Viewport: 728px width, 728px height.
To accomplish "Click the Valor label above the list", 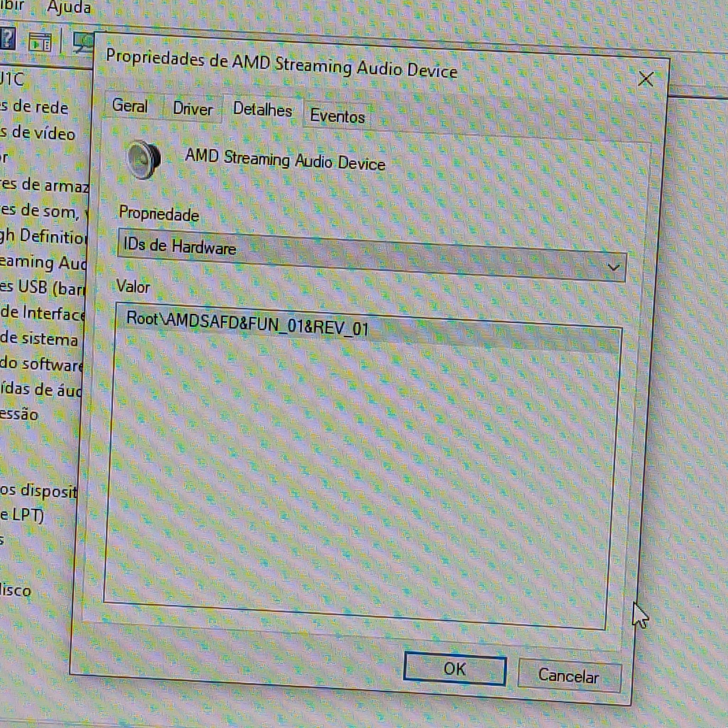I will [133, 287].
